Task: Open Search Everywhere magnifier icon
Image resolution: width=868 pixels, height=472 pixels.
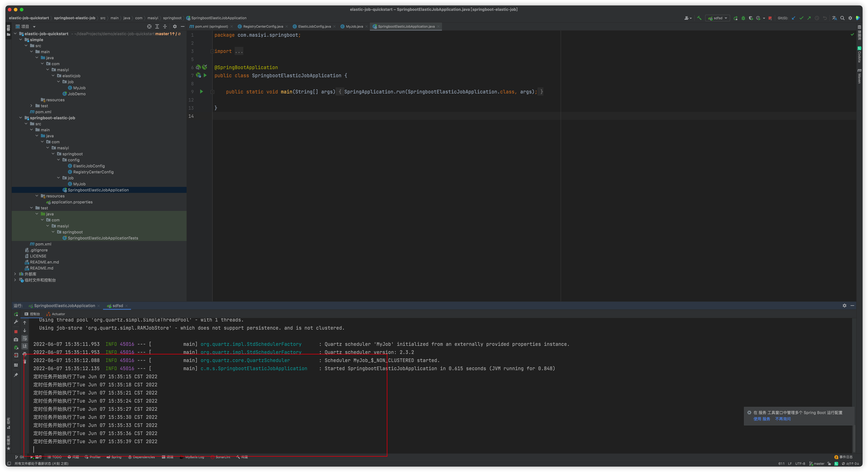Action: (x=842, y=18)
